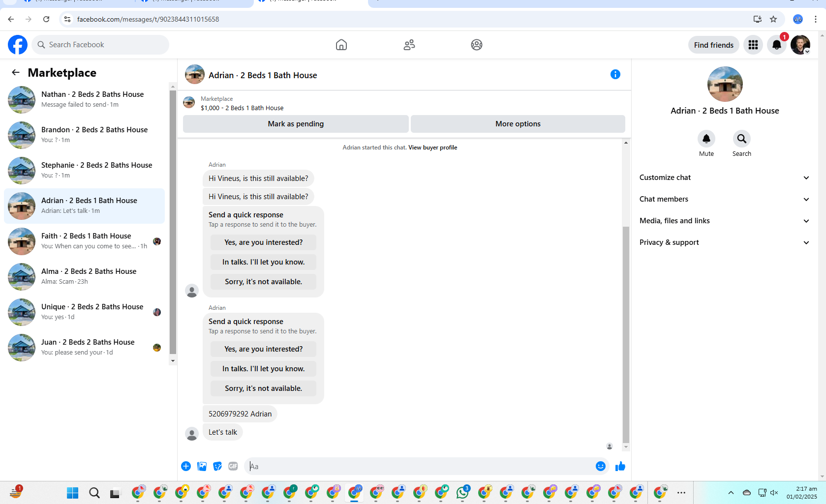Send second "Sorry, it's not available." response

pyautogui.click(x=264, y=388)
